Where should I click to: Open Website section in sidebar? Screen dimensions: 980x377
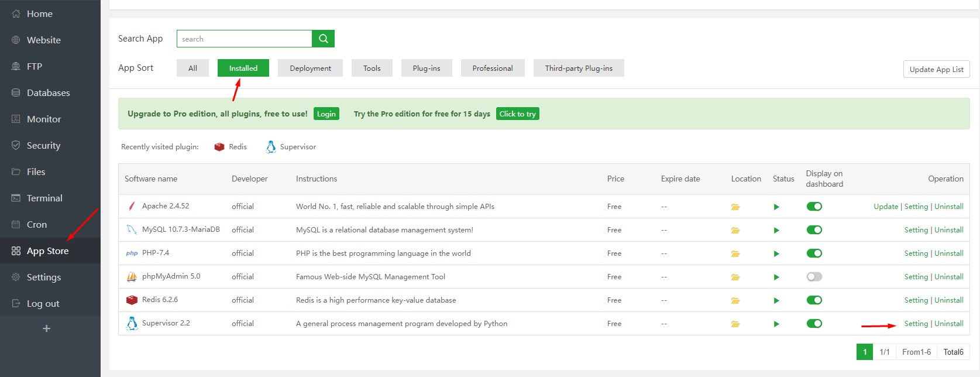[x=50, y=40]
